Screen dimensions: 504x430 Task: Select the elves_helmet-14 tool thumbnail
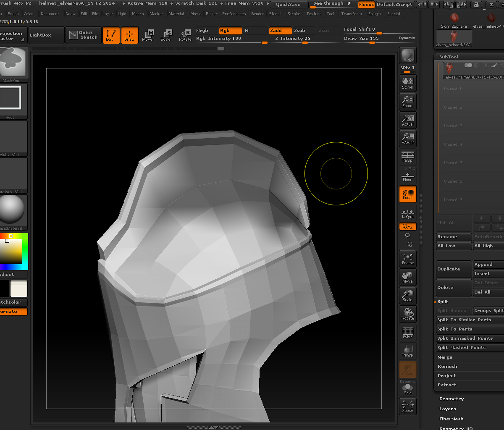(x=489, y=20)
